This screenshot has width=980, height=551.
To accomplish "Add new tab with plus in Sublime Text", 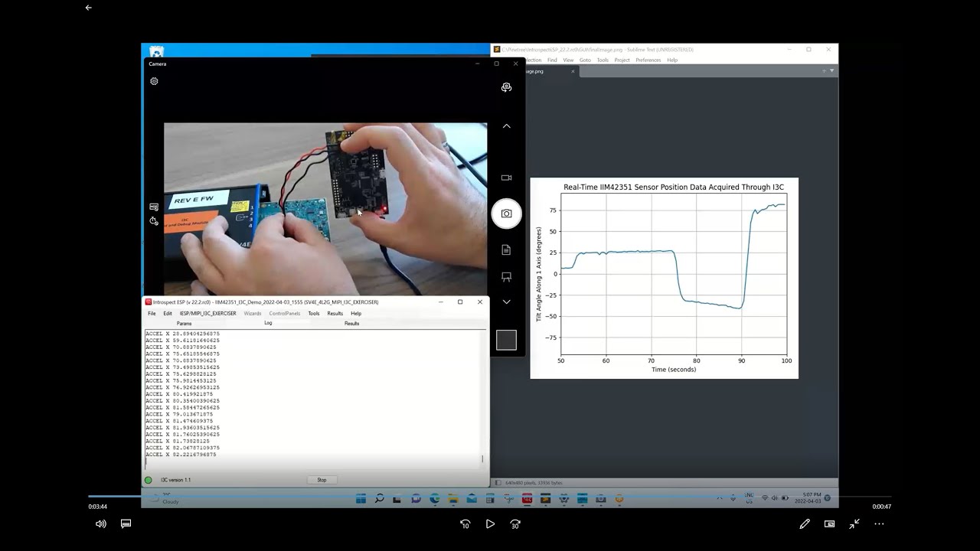I will click(x=824, y=71).
